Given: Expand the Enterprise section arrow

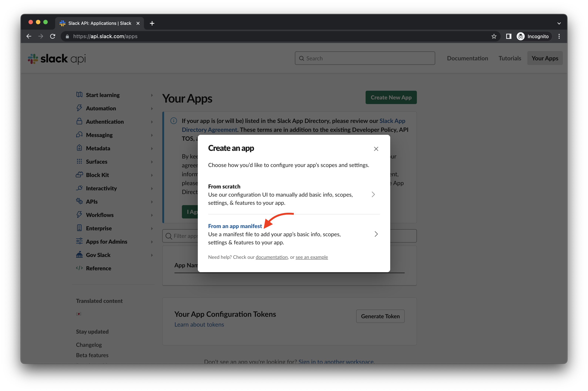Looking at the screenshot, I should click(152, 228).
